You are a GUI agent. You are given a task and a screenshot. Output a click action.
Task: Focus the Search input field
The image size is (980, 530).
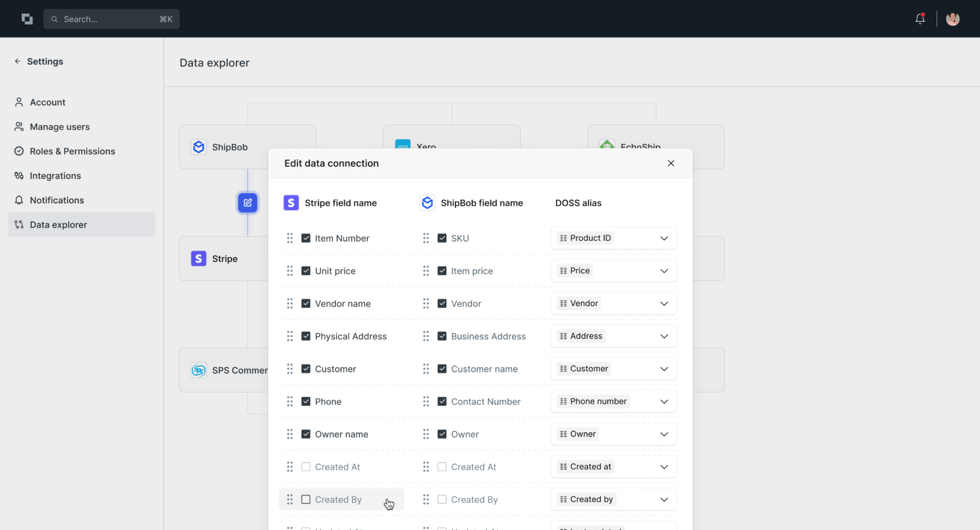click(111, 19)
